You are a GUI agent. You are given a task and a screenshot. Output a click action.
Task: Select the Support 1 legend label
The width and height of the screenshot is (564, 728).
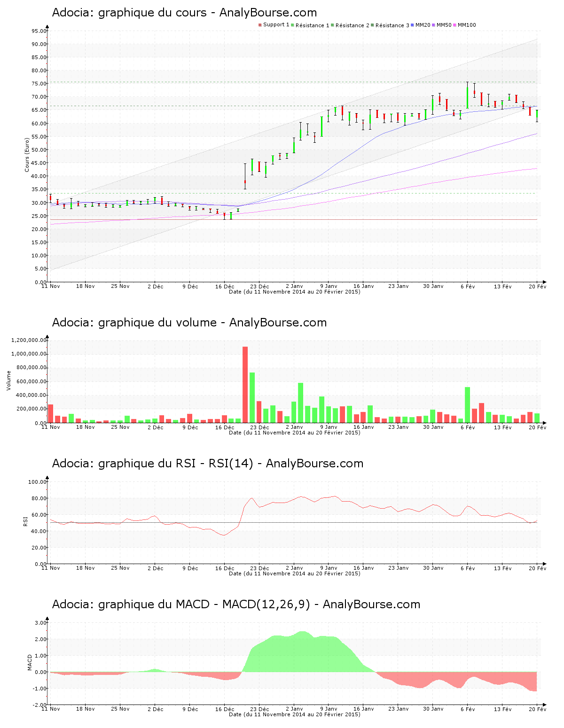276,25
